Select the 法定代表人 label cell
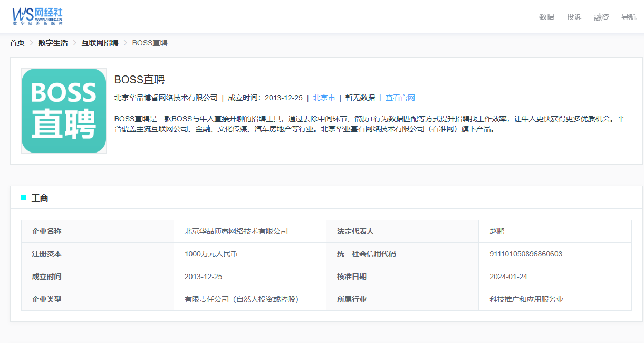The width and height of the screenshot is (644, 343). [x=402, y=231]
